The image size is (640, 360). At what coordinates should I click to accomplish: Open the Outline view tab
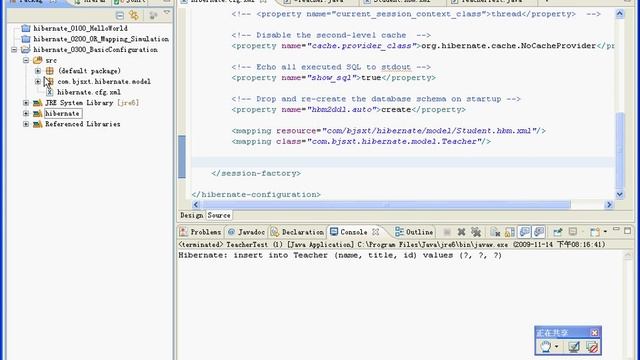point(414,232)
